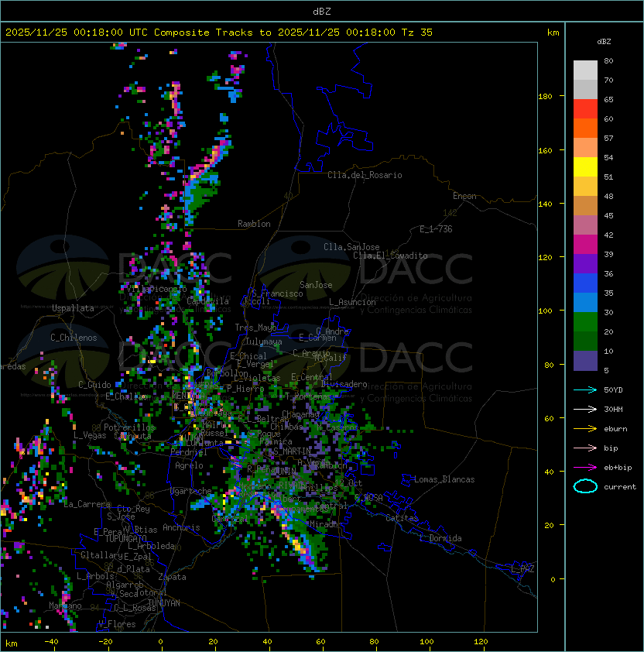The height and width of the screenshot is (652, 644).
Task: Click the 'current' legend label
Action: [620, 487]
